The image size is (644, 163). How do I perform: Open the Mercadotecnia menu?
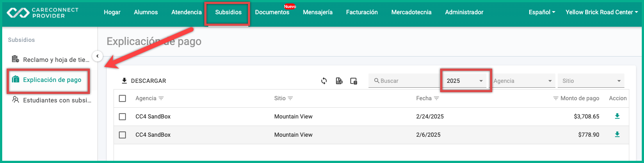(411, 12)
